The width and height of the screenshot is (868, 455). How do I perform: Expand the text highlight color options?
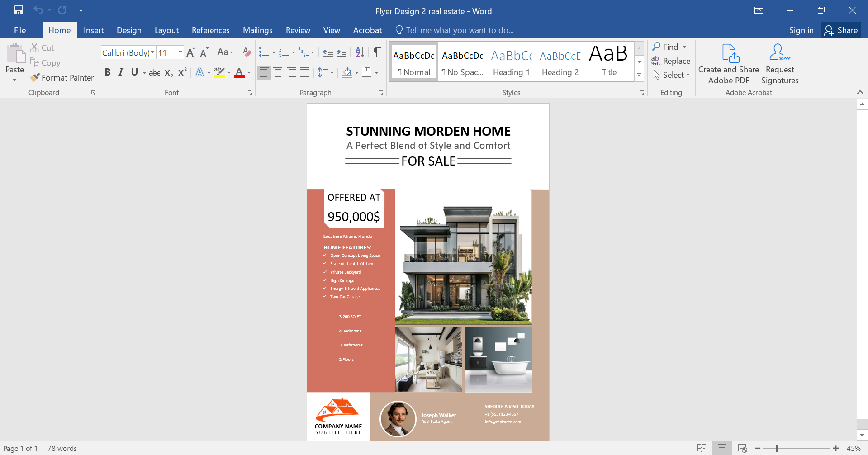pos(228,72)
